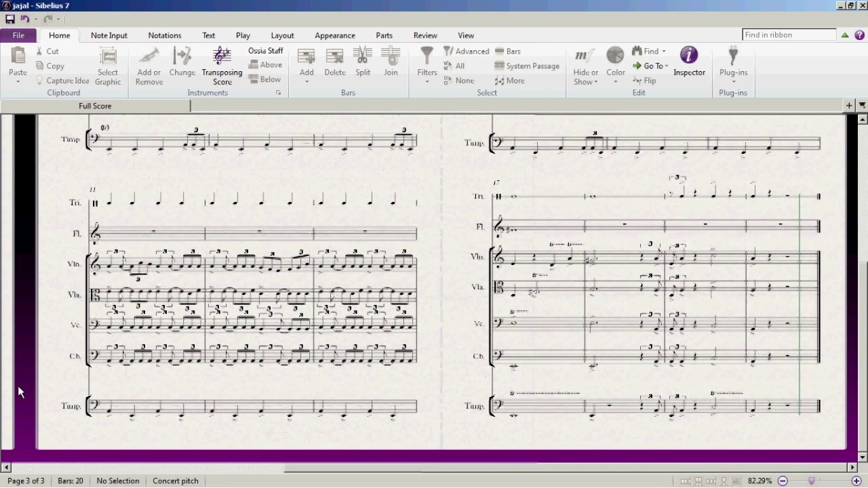Screen dimensions: 868x488
Task: Open the Appearance ribbon tab
Action: (335, 35)
